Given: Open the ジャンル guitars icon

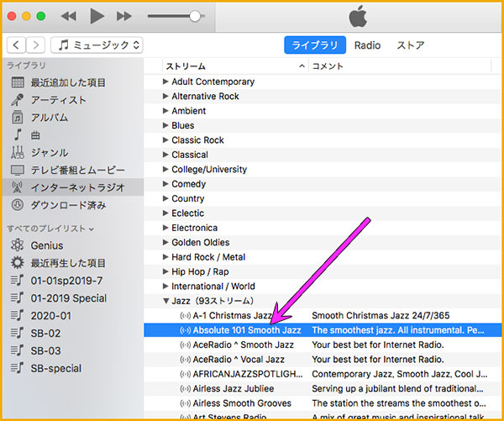Looking at the screenshot, I should pyautogui.click(x=18, y=152).
